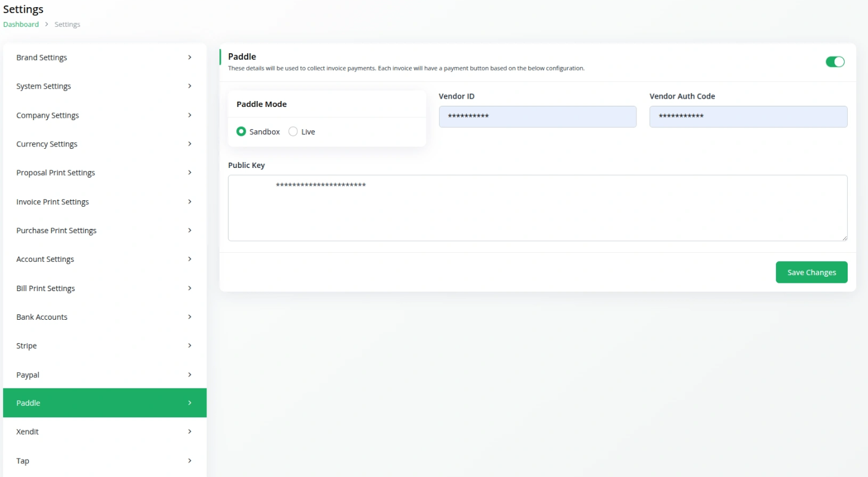
Task: Click inside the Public Key textarea
Action: pyautogui.click(x=538, y=208)
